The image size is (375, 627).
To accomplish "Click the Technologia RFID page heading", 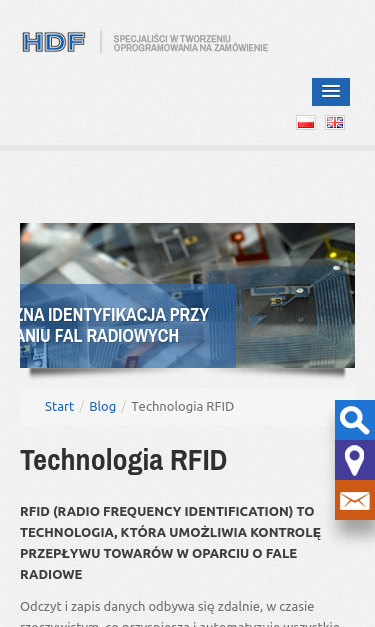I will tap(124, 460).
